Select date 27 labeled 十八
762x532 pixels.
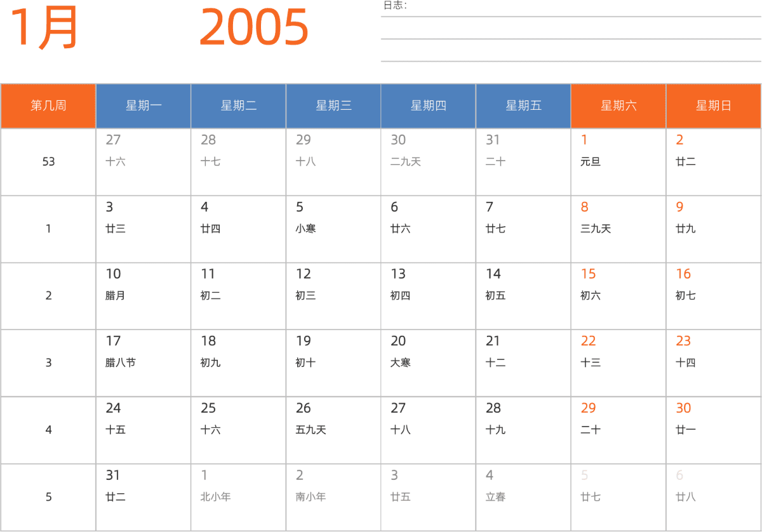pyautogui.click(x=429, y=430)
